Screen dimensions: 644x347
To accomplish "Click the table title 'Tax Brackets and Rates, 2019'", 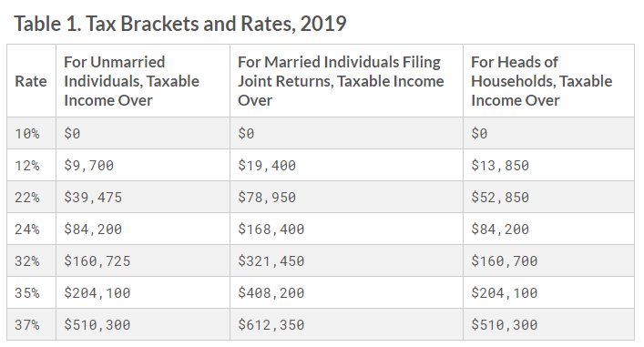I will (x=180, y=24).
